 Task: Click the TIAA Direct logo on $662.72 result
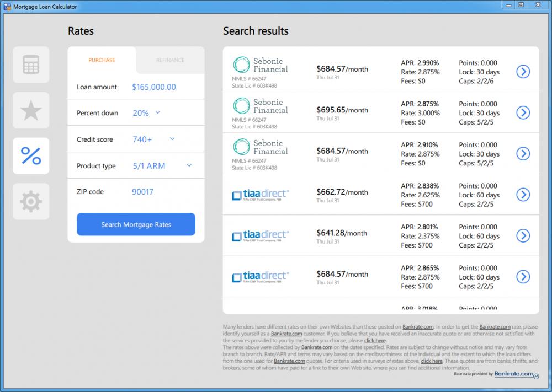(x=260, y=195)
